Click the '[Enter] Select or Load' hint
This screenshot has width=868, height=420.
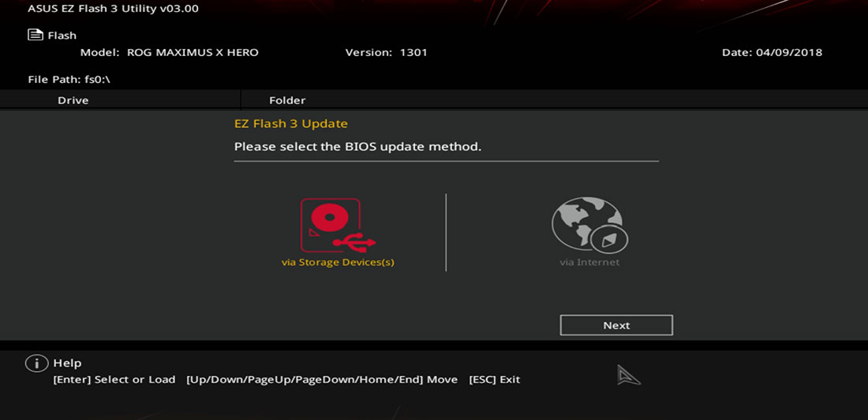[x=114, y=380]
